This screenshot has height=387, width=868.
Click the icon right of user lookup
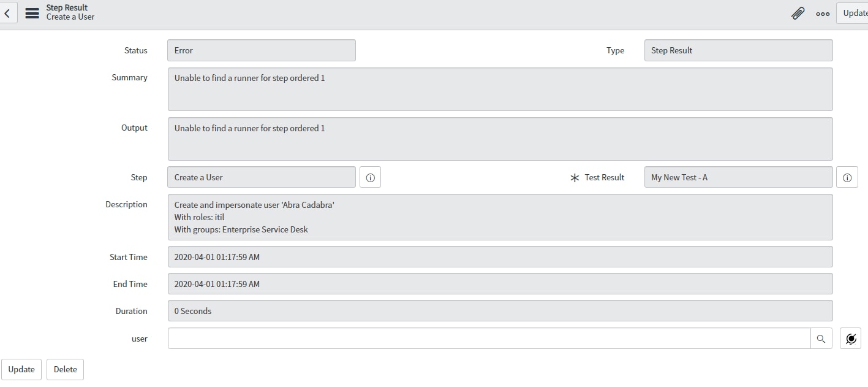pyautogui.click(x=851, y=339)
